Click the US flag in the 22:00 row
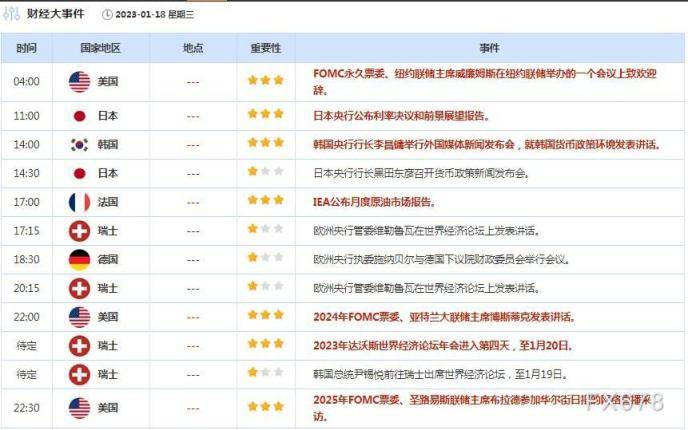The width and height of the screenshot is (688, 430). (x=79, y=317)
